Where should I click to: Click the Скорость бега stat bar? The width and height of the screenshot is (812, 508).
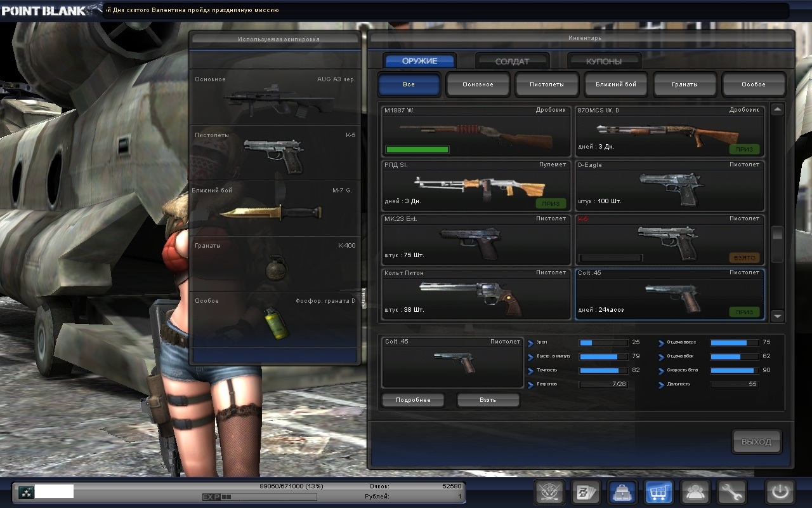(x=734, y=370)
